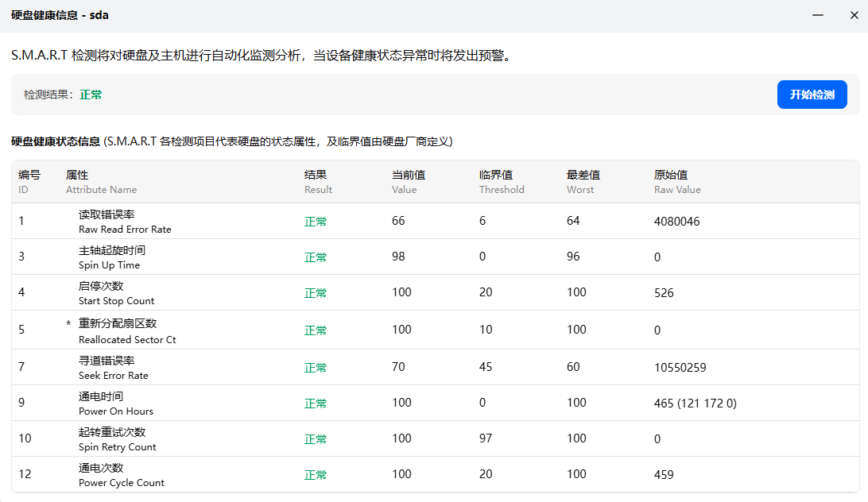This screenshot has height=502, width=868.
Task: Select the Reallocated Sector Ct attribute
Action: [x=126, y=330]
